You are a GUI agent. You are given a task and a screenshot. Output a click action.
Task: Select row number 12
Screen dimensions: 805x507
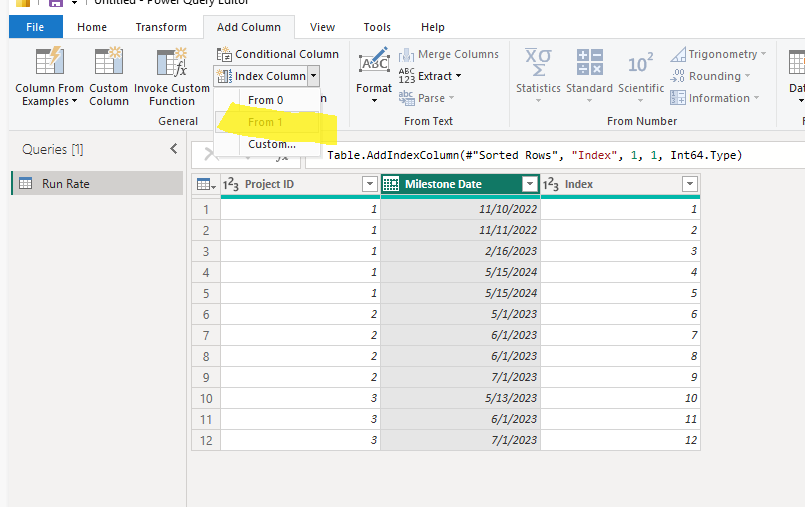click(206, 441)
